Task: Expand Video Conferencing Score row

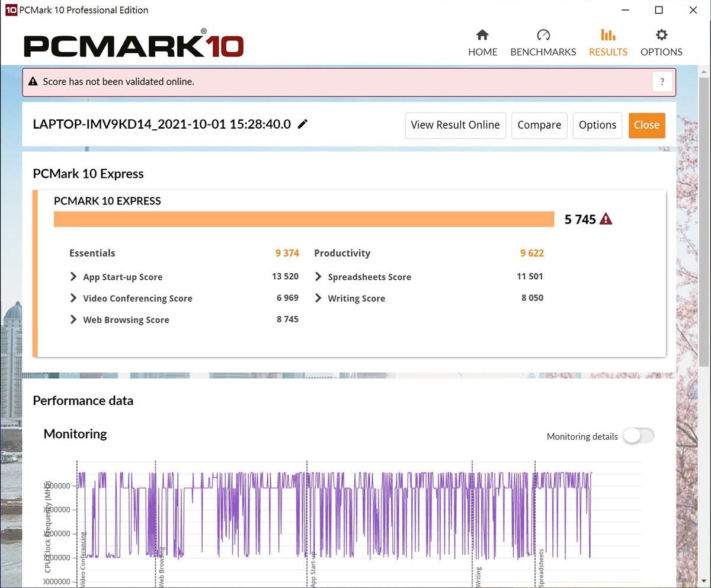Action: (x=73, y=298)
